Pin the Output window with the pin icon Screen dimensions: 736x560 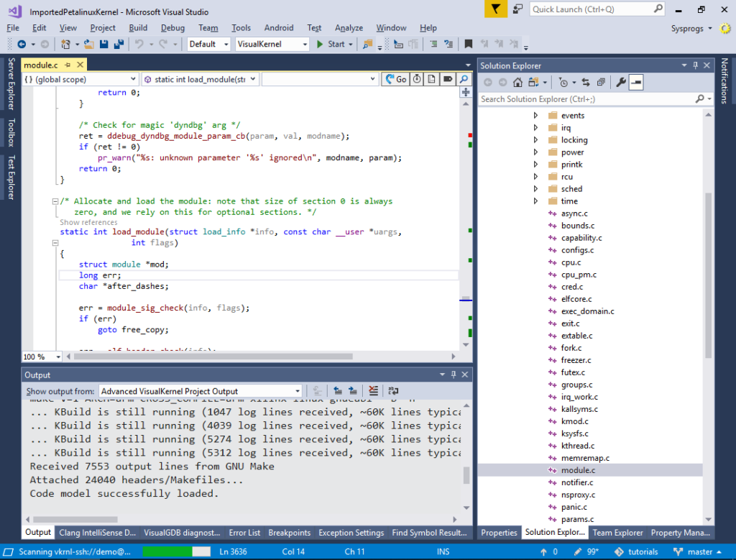[454, 374]
